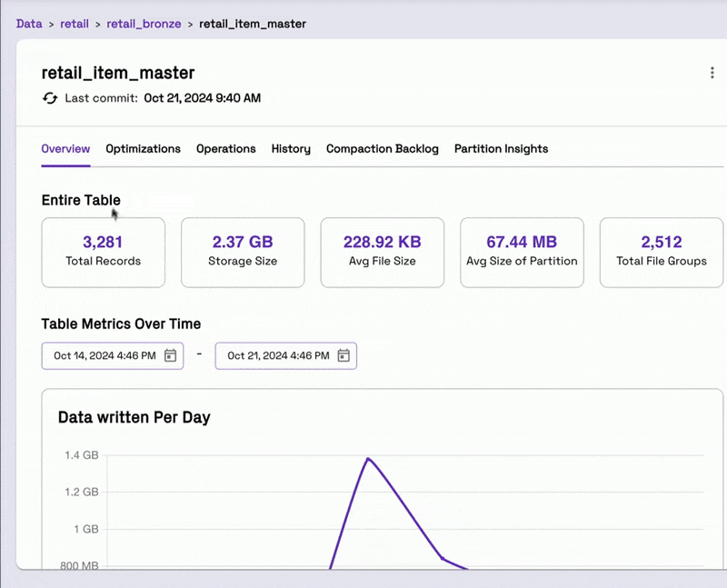Select the Overview tab

65,149
